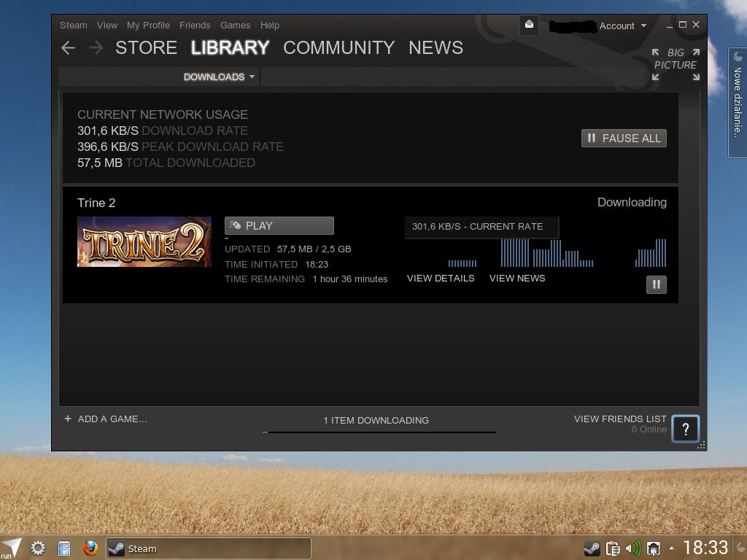Screen dimensions: 747x560
Task: Click the time initiated 18:23 value
Action: click(317, 264)
